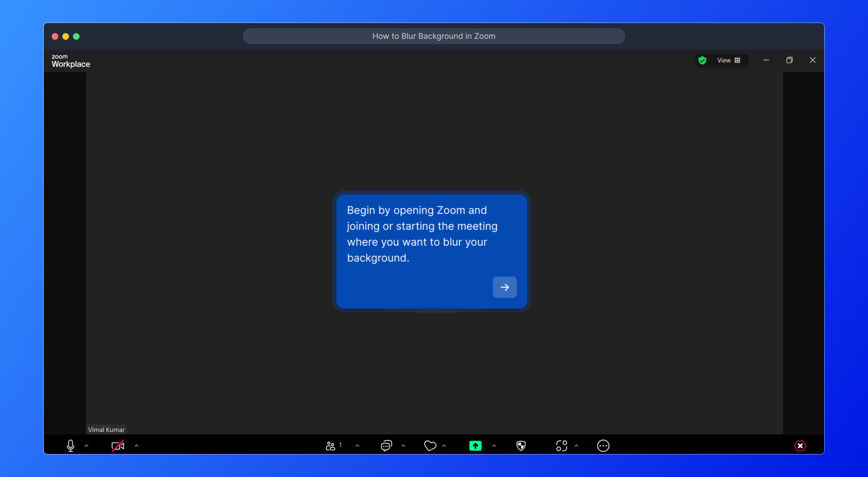The image size is (868, 477).
Task: Open the participants panel
Action: coord(331,446)
